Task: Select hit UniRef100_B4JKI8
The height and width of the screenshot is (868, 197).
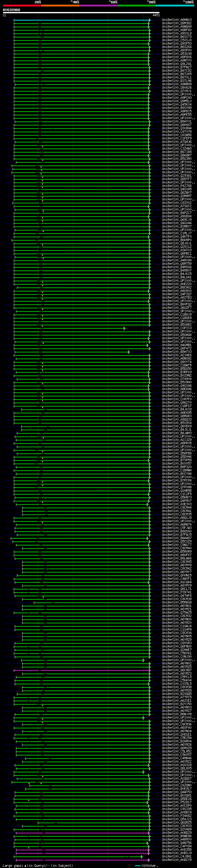Action: point(177,410)
